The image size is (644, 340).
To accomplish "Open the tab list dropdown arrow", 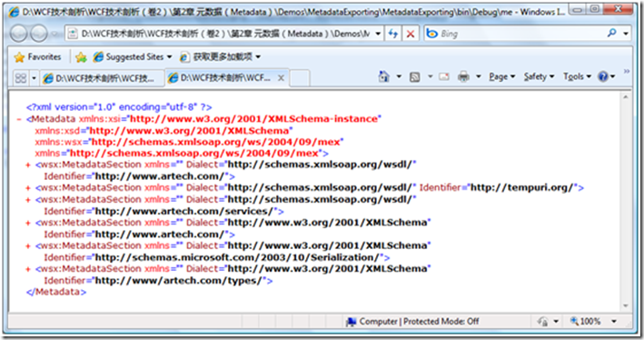I will click(34, 77).
